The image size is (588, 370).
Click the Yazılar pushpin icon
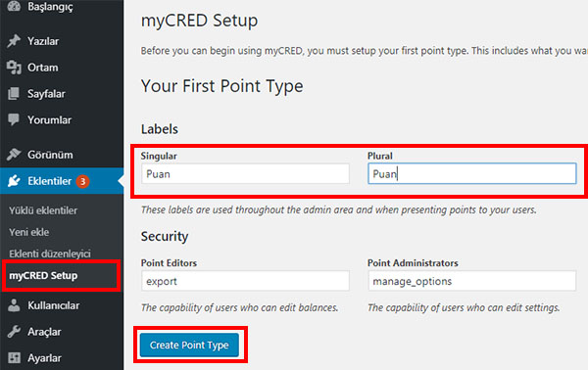[x=14, y=41]
